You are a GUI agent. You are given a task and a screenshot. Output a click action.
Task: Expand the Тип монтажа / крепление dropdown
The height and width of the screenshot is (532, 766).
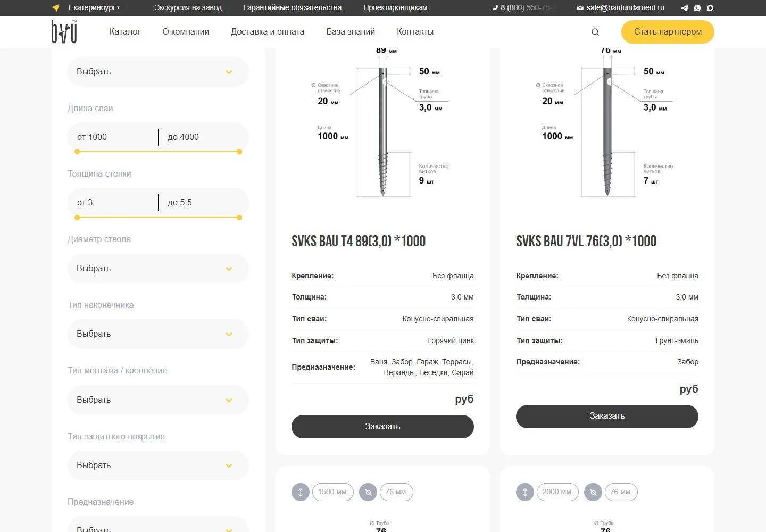point(158,400)
